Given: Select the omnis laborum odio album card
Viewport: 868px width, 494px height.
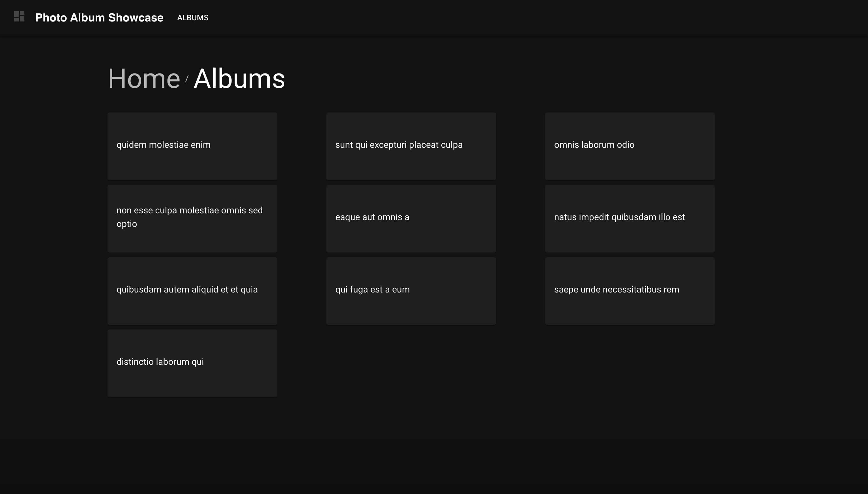Looking at the screenshot, I should point(629,146).
